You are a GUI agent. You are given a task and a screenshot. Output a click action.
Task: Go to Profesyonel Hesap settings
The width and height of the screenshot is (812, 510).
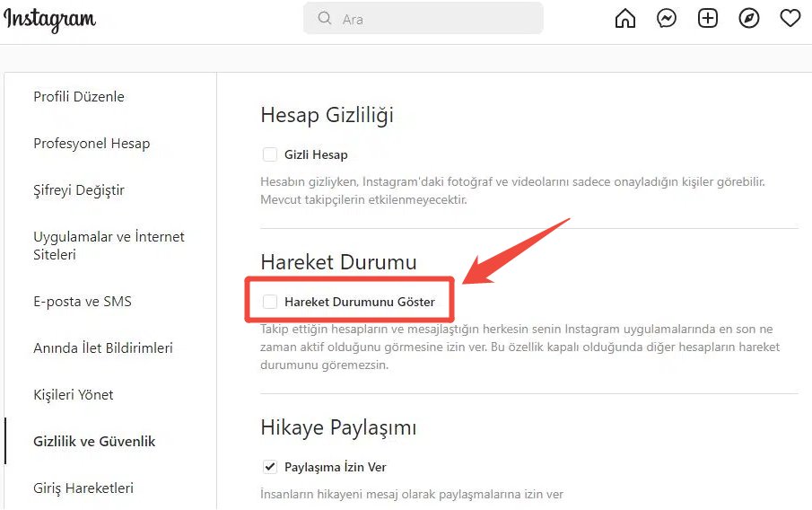pos(92,144)
